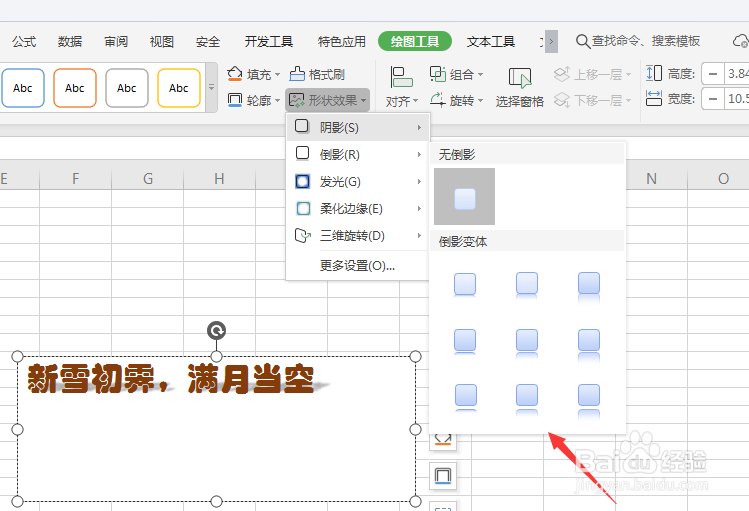Switch to the 文本工具 tab

(x=491, y=42)
